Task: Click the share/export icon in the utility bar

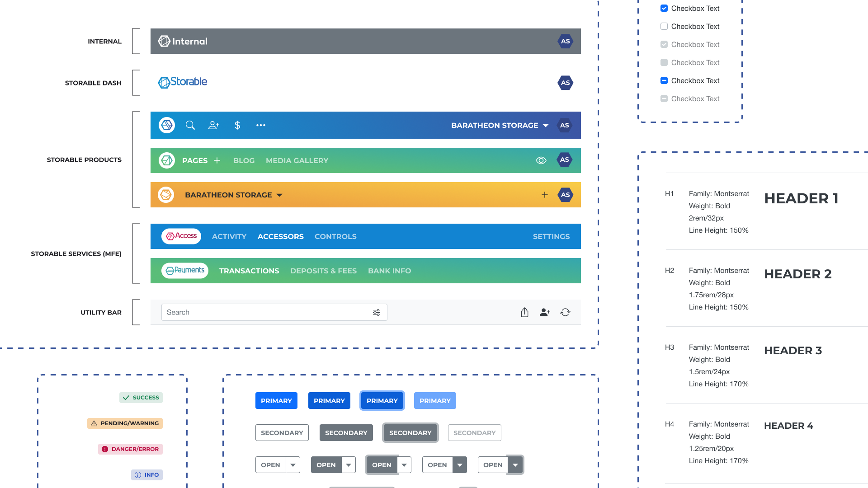Action: point(524,312)
